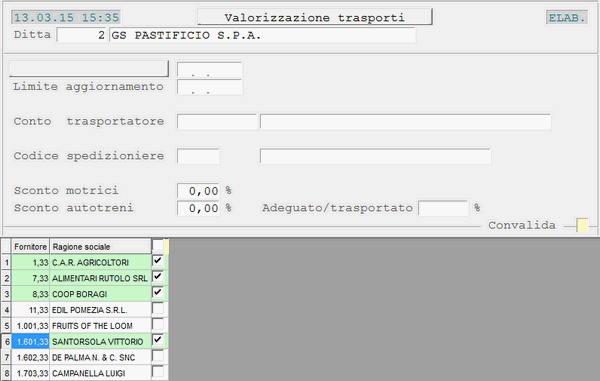Select the EDIL POMEZIA S.R.L. name cell
The height and width of the screenshot is (381, 600).
[x=100, y=310]
